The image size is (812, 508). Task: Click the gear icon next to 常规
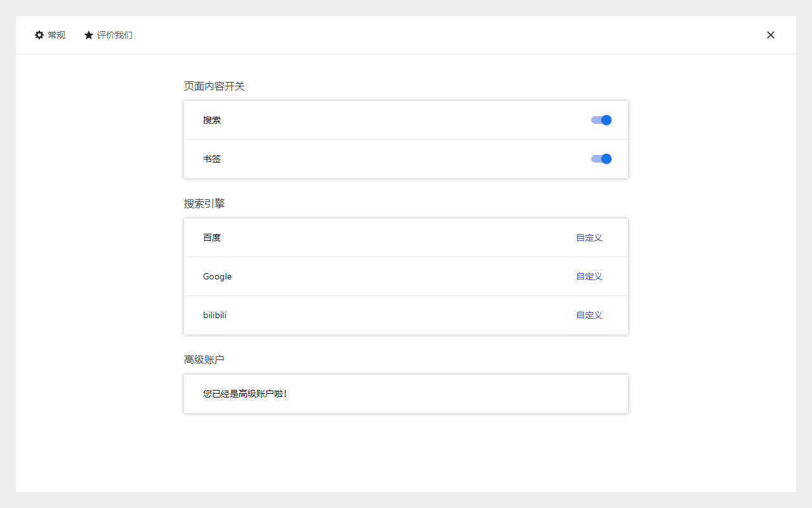pyautogui.click(x=39, y=35)
